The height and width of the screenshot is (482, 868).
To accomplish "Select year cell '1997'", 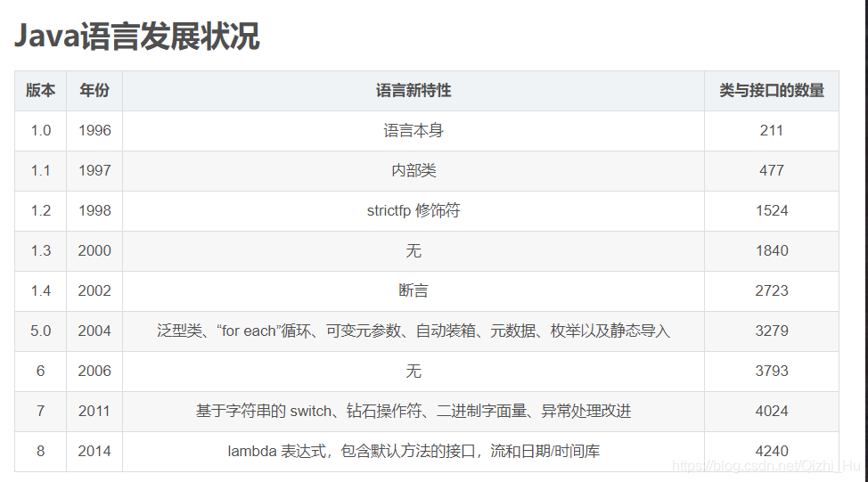I will (94, 170).
